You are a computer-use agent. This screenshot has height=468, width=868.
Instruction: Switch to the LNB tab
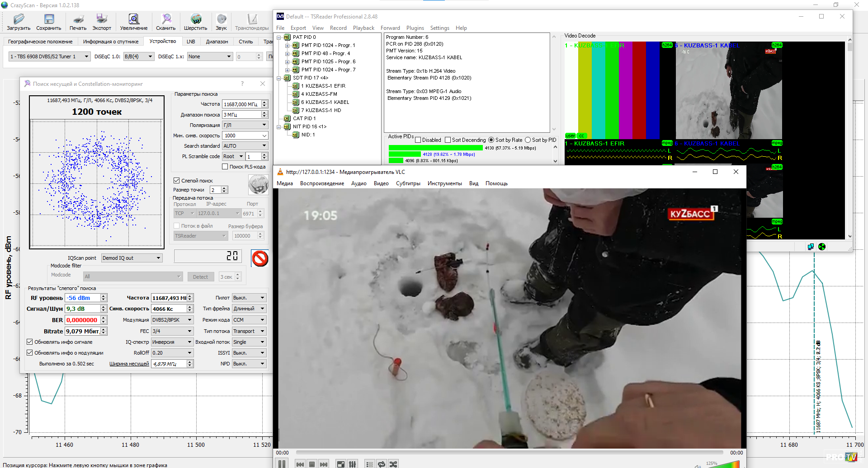(191, 42)
